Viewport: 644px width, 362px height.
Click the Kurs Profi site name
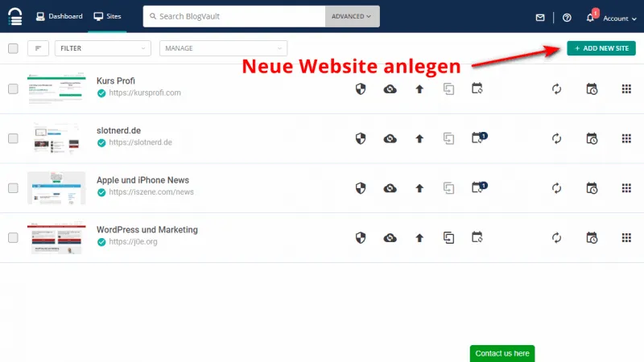[x=116, y=81]
